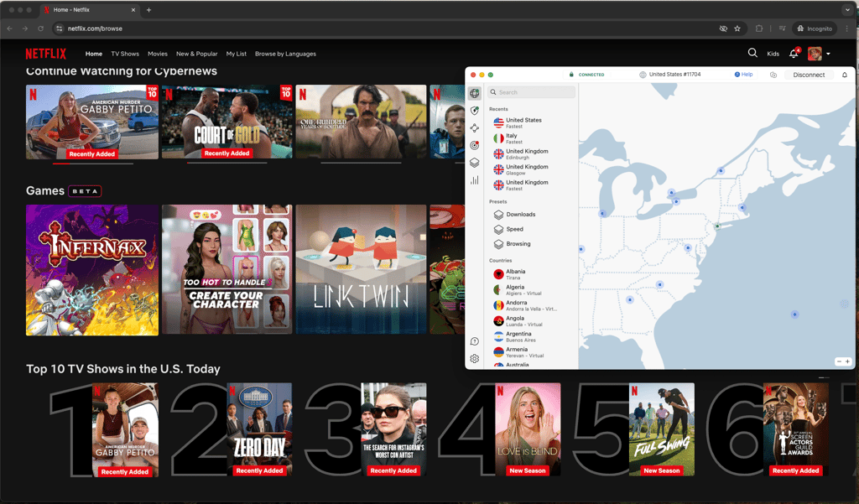Click Disconnect in the VPN window

tap(809, 75)
